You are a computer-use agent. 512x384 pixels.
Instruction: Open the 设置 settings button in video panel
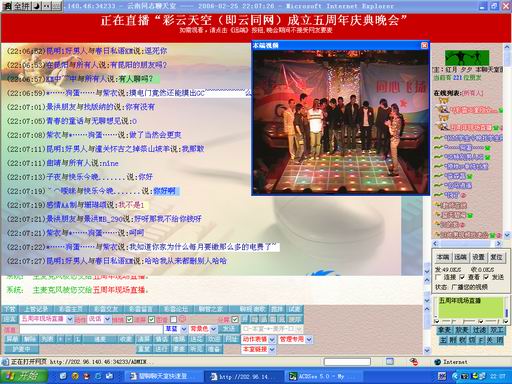click(x=478, y=257)
